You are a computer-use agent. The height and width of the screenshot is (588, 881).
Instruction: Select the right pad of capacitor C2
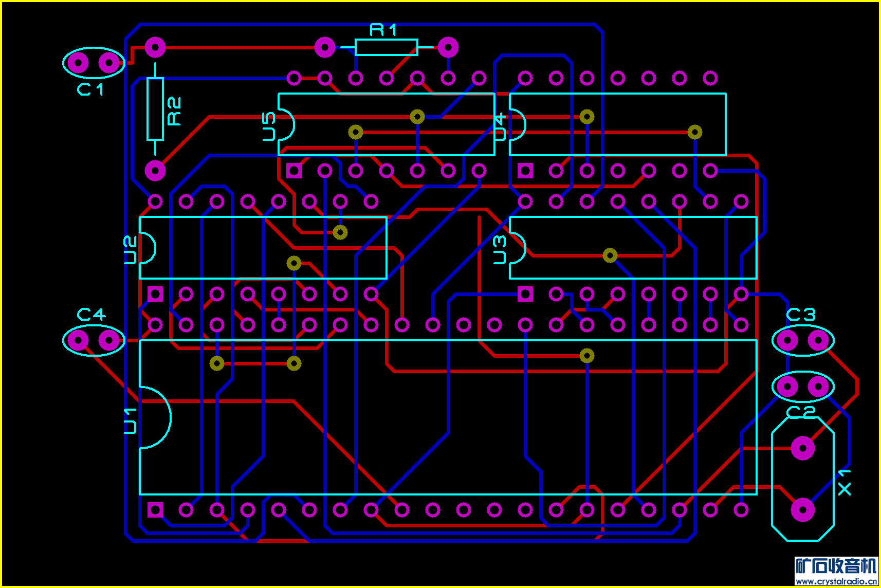coord(818,387)
